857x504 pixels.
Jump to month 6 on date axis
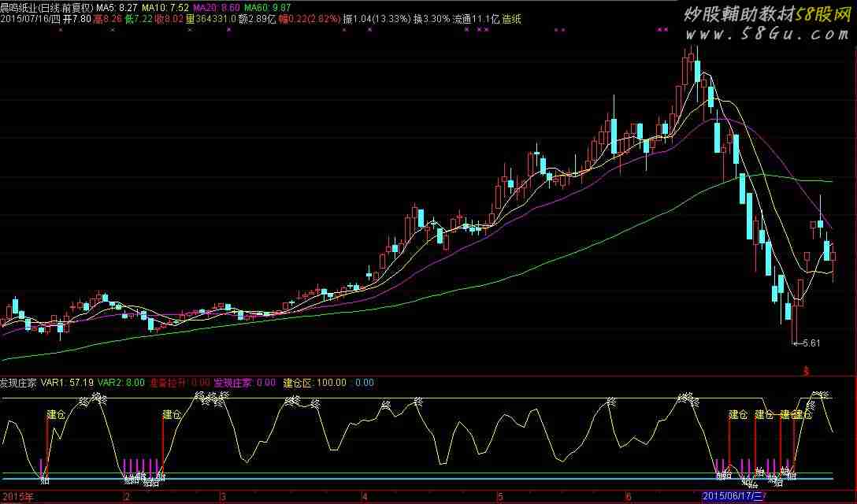pos(629,496)
